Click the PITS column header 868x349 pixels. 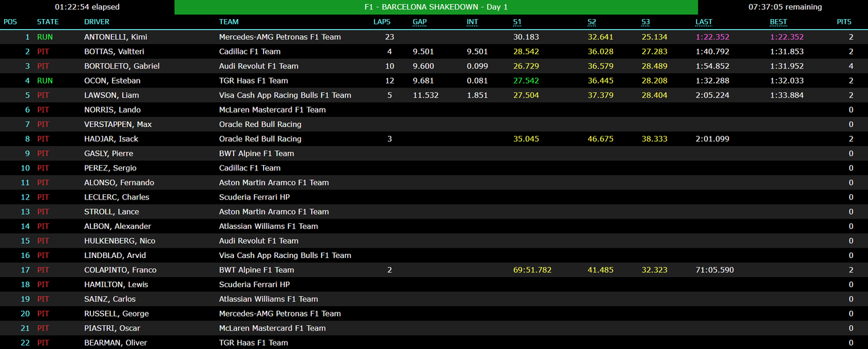[x=844, y=22]
